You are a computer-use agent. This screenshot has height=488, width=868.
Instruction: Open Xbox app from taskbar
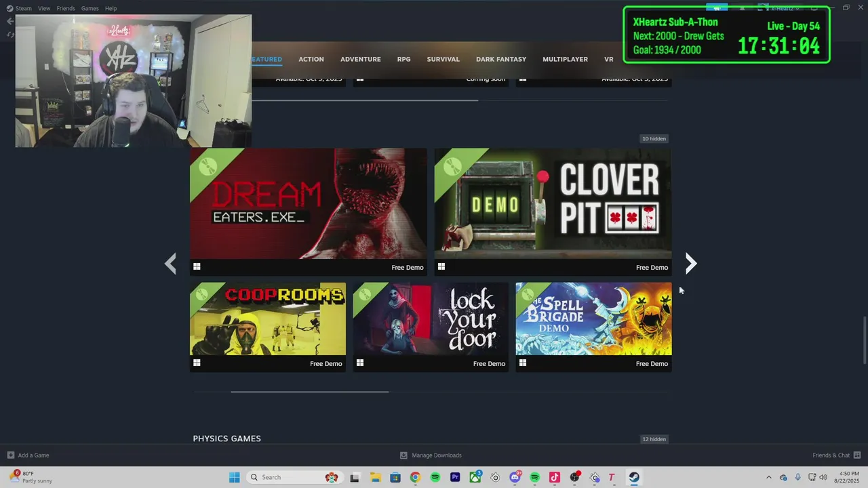(x=475, y=477)
